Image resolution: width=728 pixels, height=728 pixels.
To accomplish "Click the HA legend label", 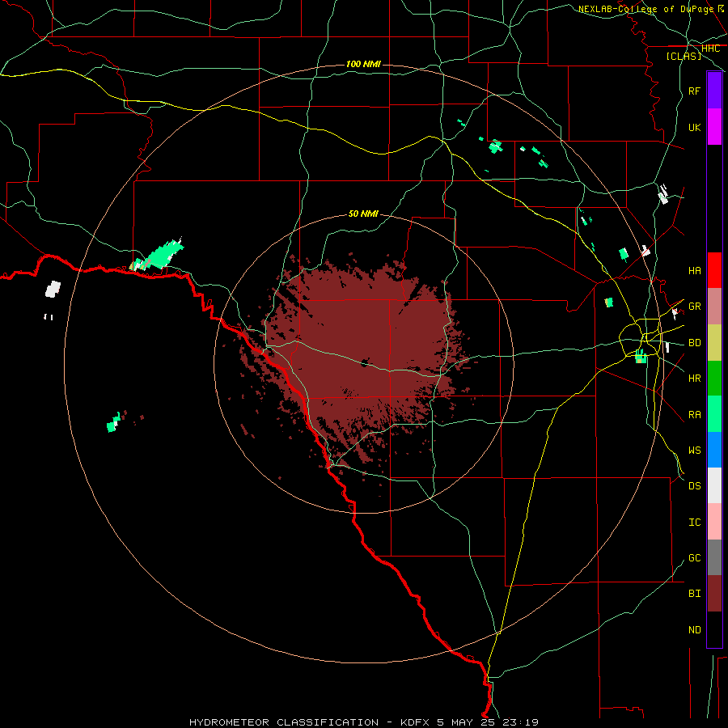I will pos(694,270).
